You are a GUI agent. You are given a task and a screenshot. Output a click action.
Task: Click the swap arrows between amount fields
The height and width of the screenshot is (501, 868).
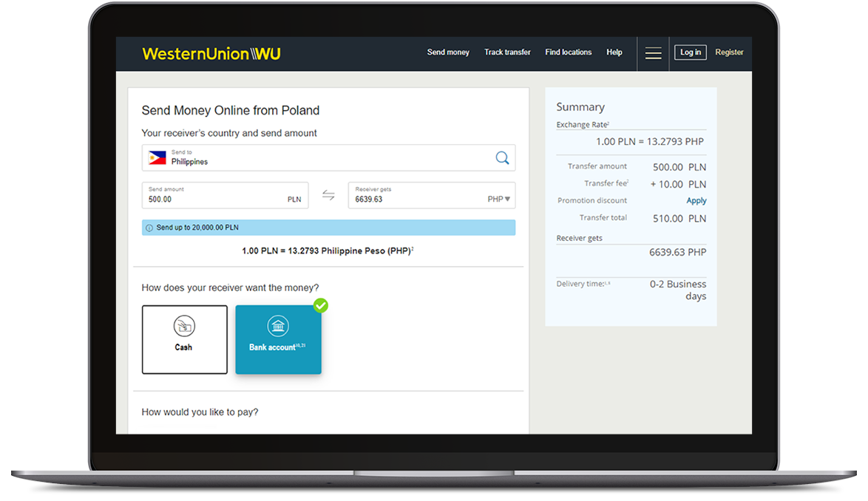(x=328, y=195)
